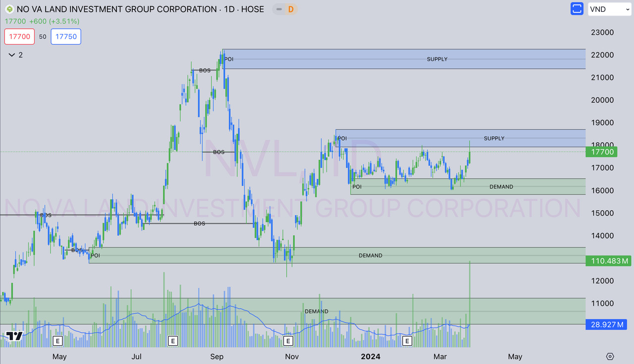Click the TradingView logo

tap(14, 336)
